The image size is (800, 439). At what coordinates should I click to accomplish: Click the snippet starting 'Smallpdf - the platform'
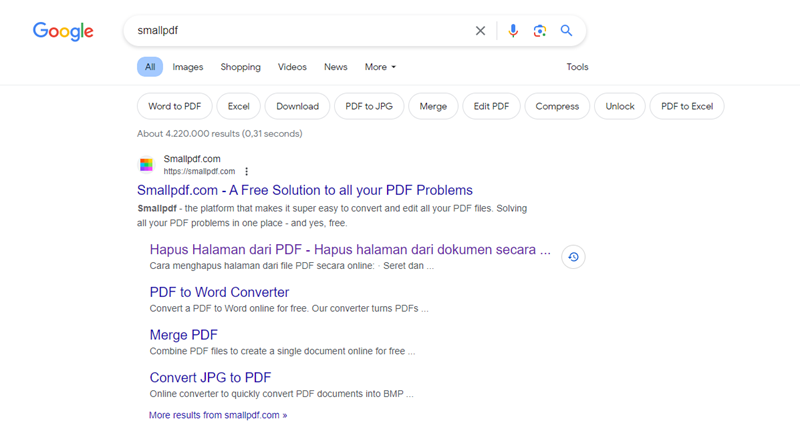pyautogui.click(x=332, y=215)
